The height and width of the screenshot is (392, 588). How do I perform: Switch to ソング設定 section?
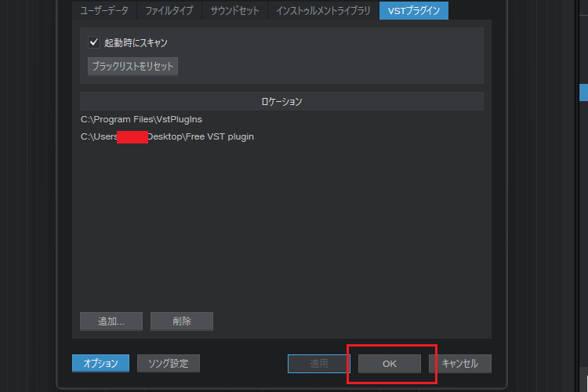point(169,363)
